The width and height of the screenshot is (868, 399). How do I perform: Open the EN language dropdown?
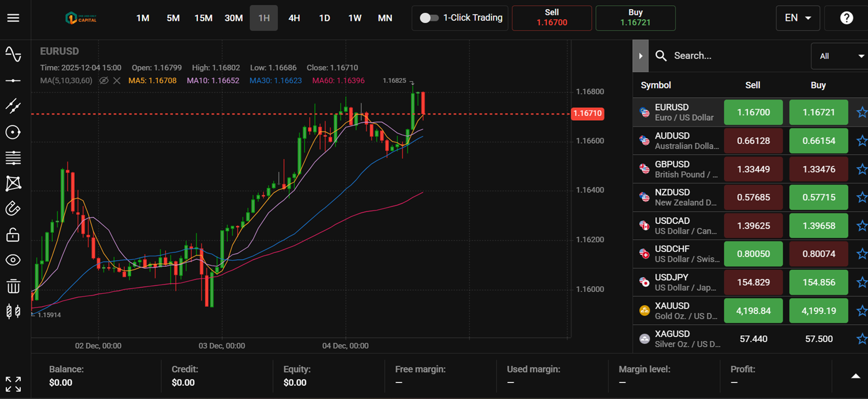click(x=797, y=18)
